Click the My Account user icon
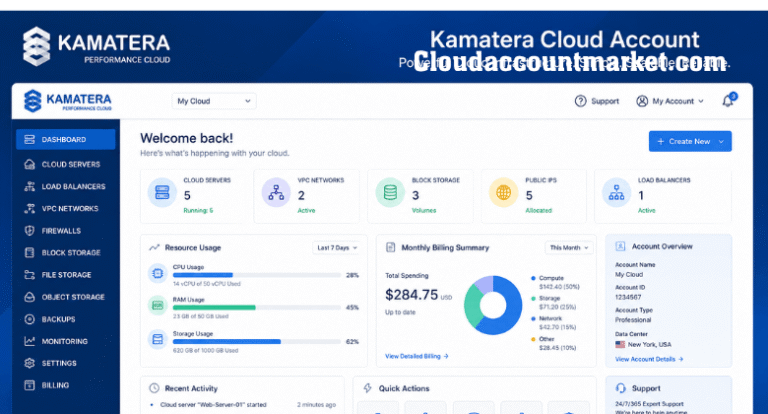 (642, 101)
